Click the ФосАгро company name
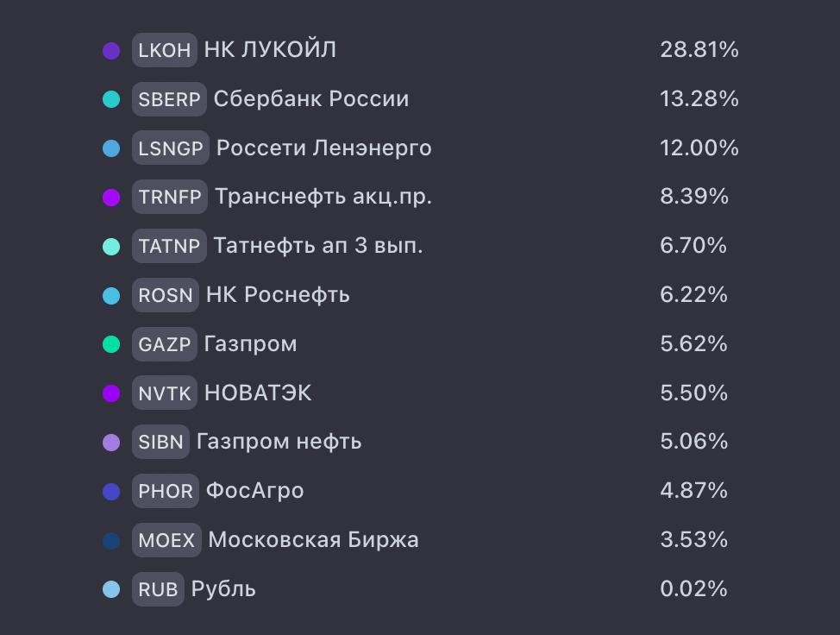This screenshot has height=635, width=840. point(254,491)
